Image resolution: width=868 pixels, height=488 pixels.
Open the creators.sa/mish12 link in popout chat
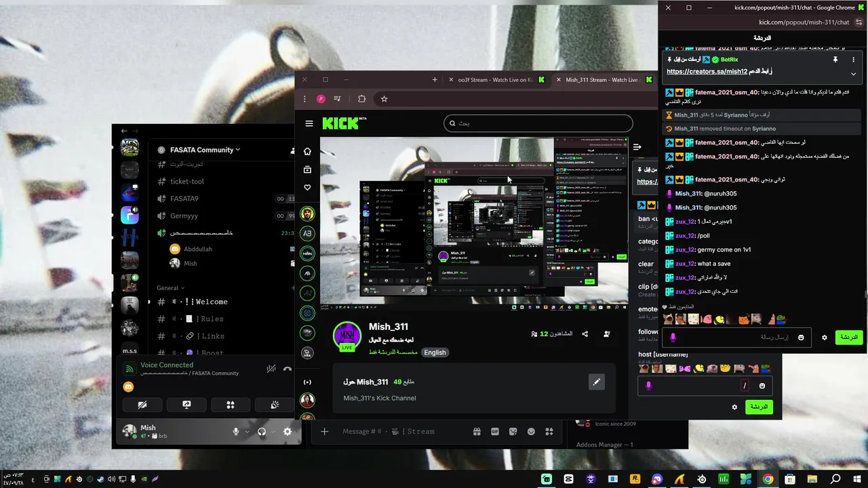point(707,71)
